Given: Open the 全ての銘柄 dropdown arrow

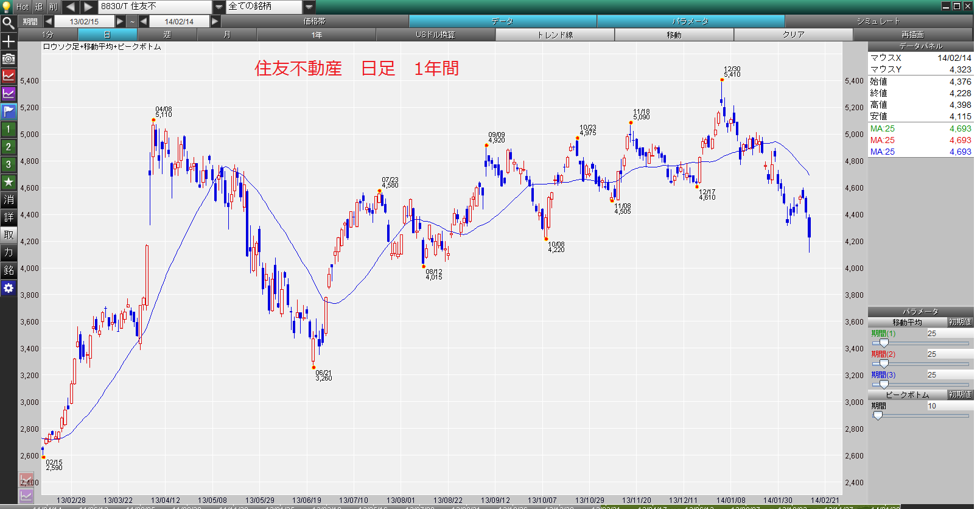Looking at the screenshot, I should pos(309,7).
